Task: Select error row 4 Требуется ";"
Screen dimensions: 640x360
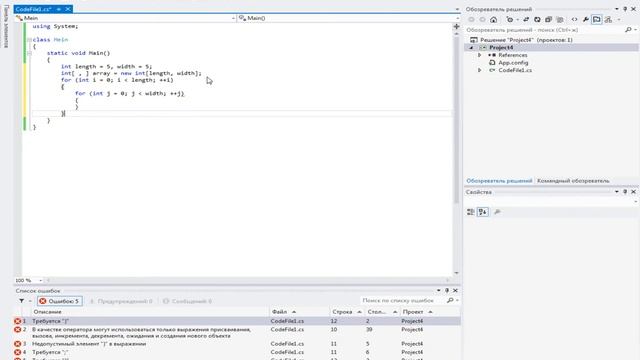Action: pos(237,352)
